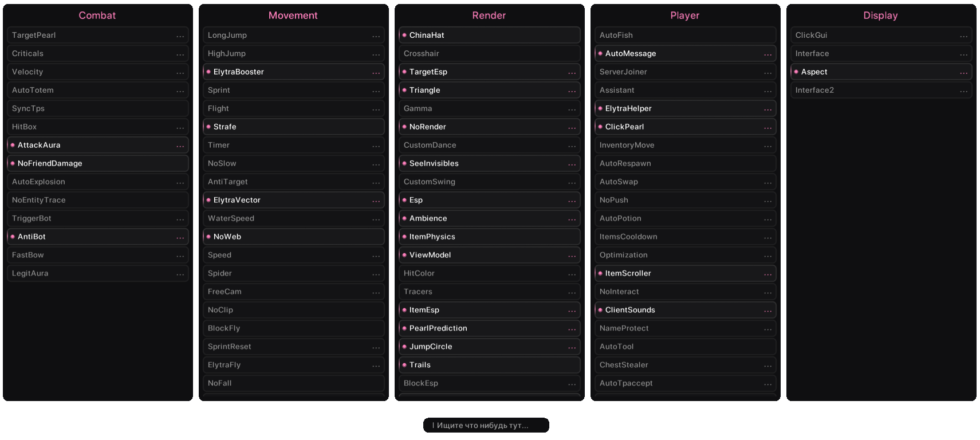980x440 pixels.
Task: Disable the ChinaHat module
Action: 427,35
